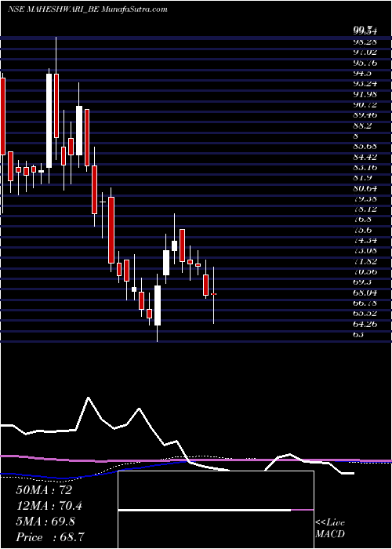The image size is (392, 549).
Task: Click the 78.12 price axis label
Action: 365,209
